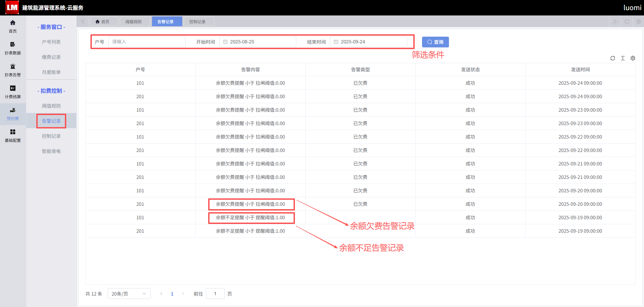The image size is (644, 307).
Task: Expand the 20条/页 page size dropdown
Action: [x=129, y=294]
